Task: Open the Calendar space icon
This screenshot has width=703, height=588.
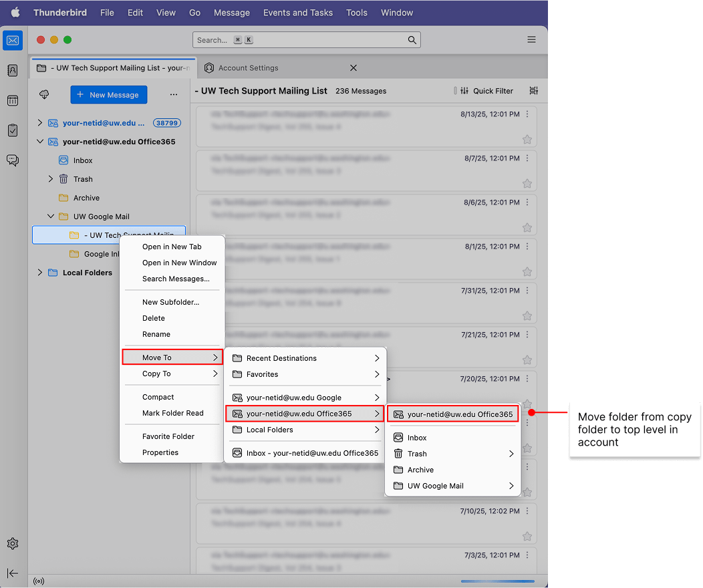Action: 13,100
